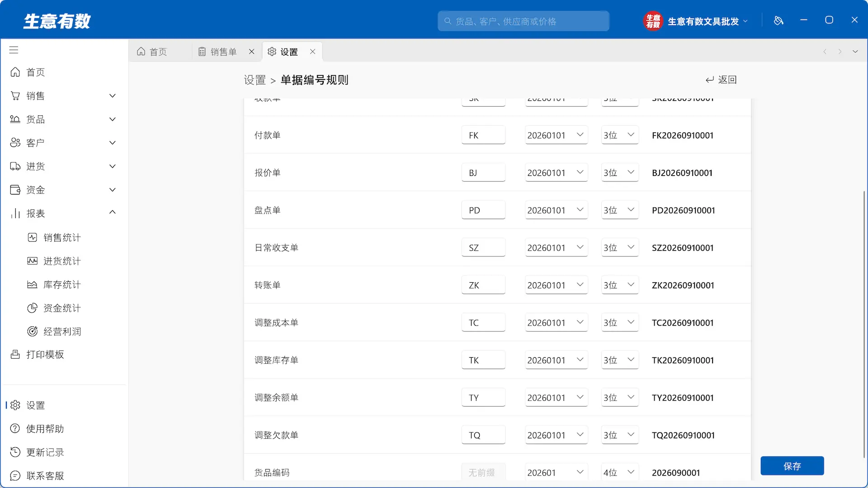
Task: Expand the 资金 sidebar submenu chevron
Action: tap(113, 190)
